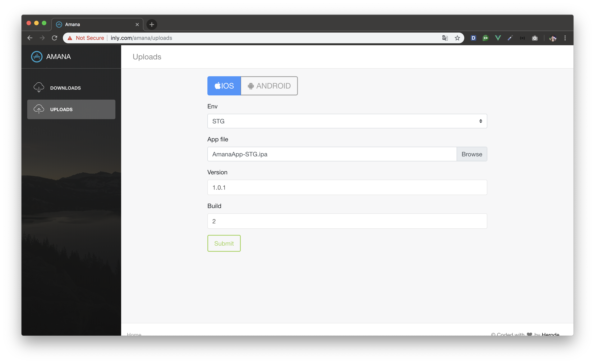Image resolution: width=595 pixels, height=364 pixels.
Task: Select the iOS platform toggle
Action: (x=224, y=86)
